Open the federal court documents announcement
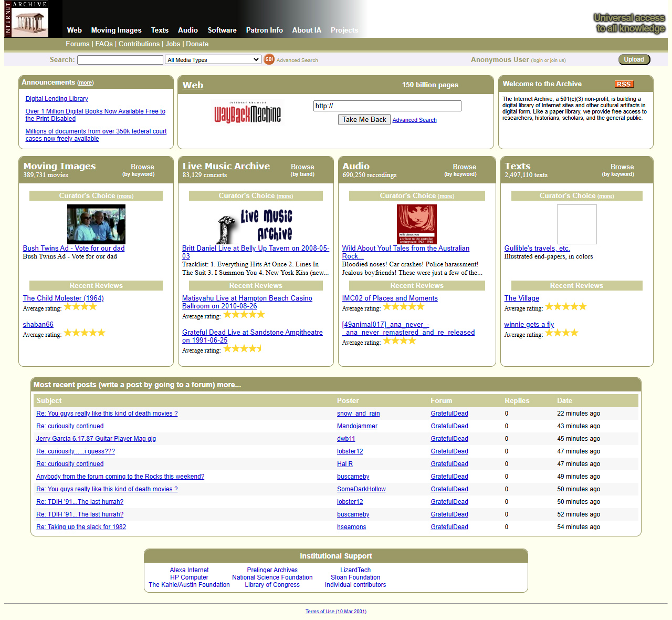This screenshot has width=672, height=620. coord(96,135)
